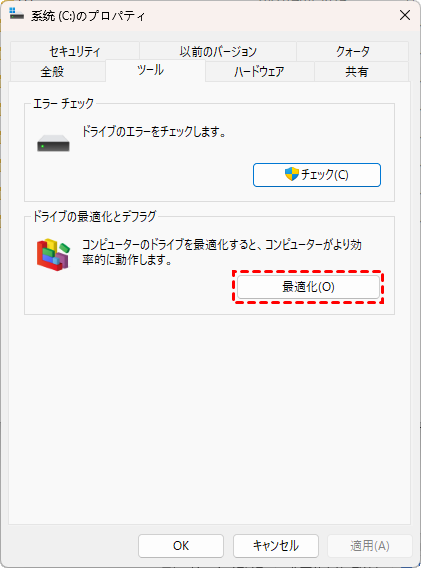
Task: Click the エラー チェック group heading
Action: [x=63, y=104]
